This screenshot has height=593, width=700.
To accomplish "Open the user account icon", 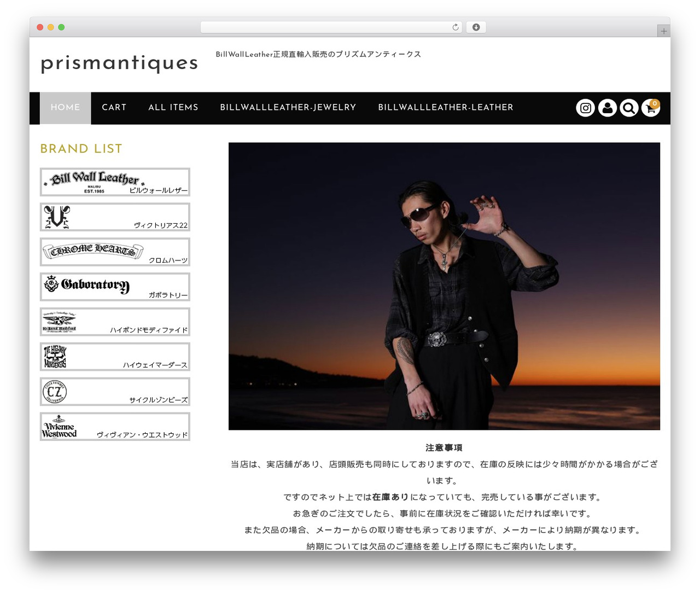I will tap(607, 108).
